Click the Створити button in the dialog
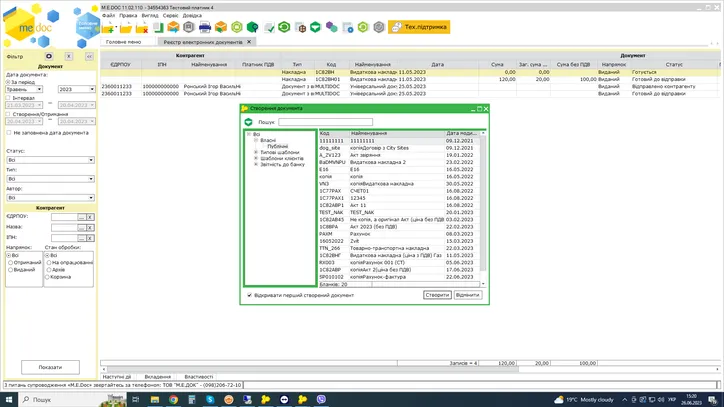The image size is (724, 407). pyautogui.click(x=436, y=295)
